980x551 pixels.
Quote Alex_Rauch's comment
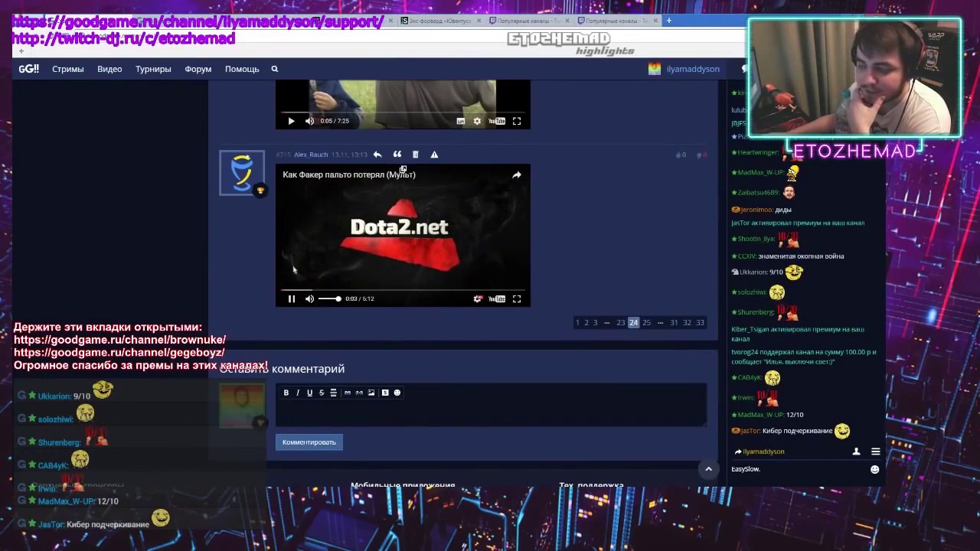[x=397, y=155]
